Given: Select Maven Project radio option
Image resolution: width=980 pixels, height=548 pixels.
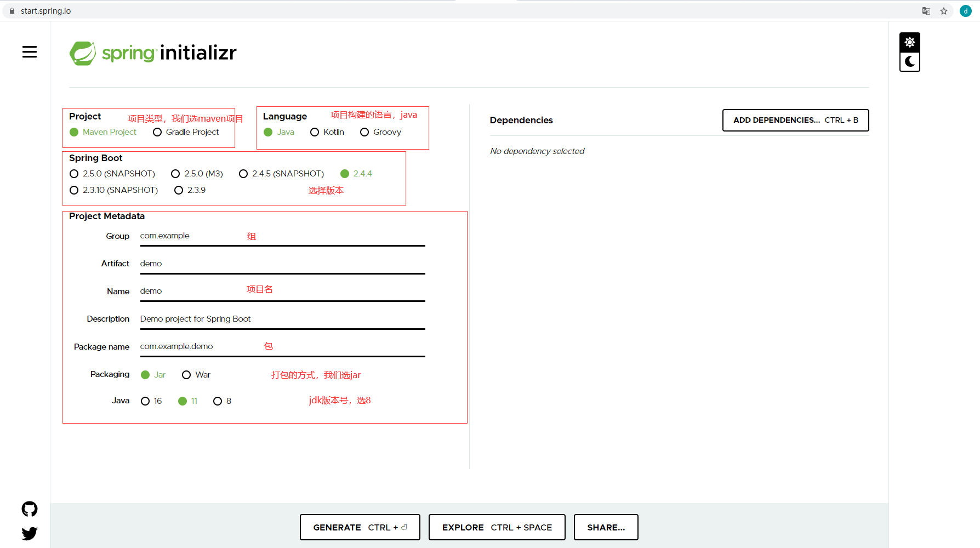Looking at the screenshot, I should pyautogui.click(x=103, y=132).
